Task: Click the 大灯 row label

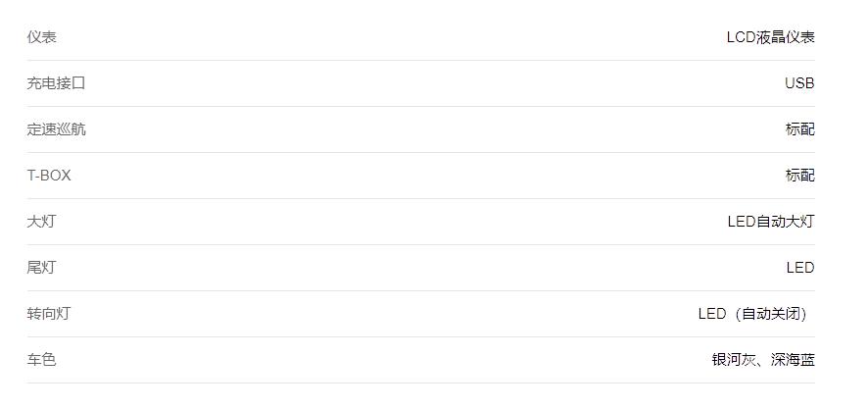Action: click(x=41, y=222)
